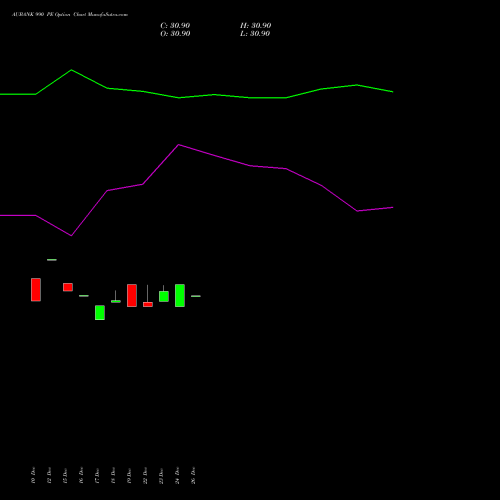Click the 19 Dec date label
The image size is (500, 500).
(129, 475)
